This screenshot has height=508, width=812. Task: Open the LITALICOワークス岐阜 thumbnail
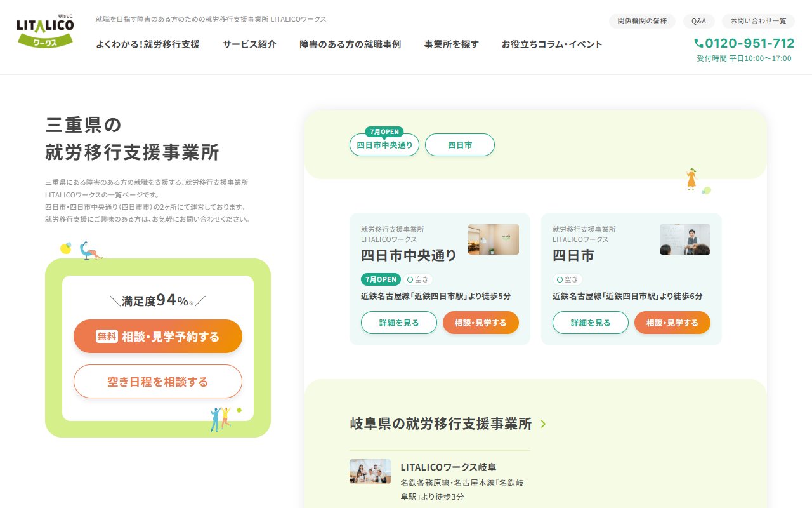coord(370,471)
